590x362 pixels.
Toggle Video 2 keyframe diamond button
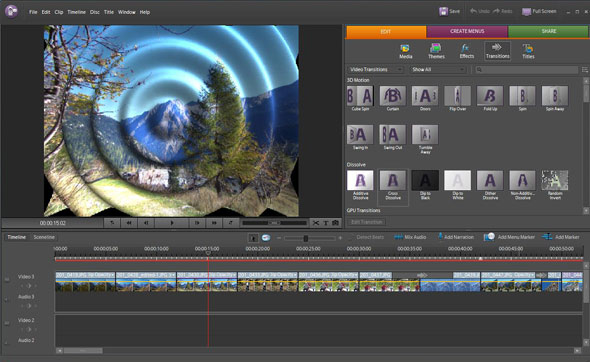coord(29,330)
